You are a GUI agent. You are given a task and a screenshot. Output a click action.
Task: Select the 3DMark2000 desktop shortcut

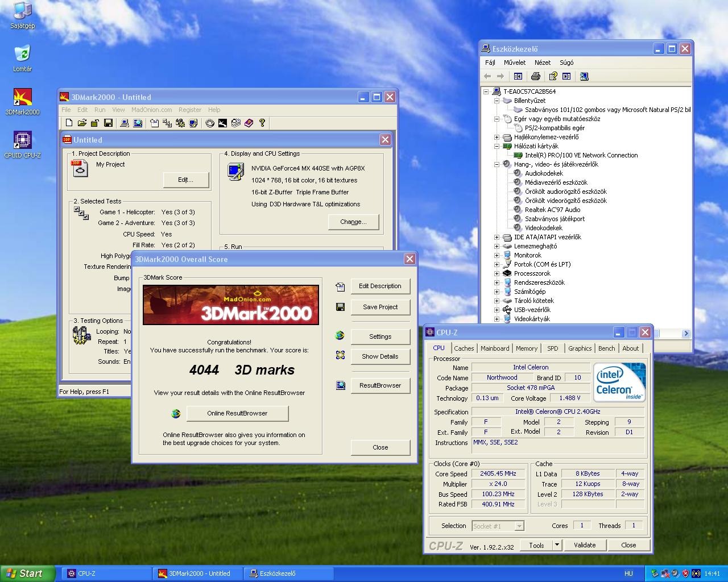[22, 102]
